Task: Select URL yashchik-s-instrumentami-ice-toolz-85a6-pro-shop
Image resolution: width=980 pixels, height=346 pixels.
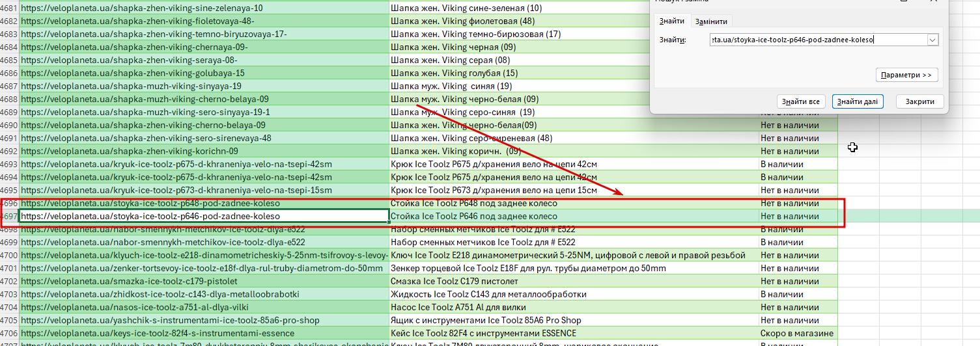Action: (204, 320)
